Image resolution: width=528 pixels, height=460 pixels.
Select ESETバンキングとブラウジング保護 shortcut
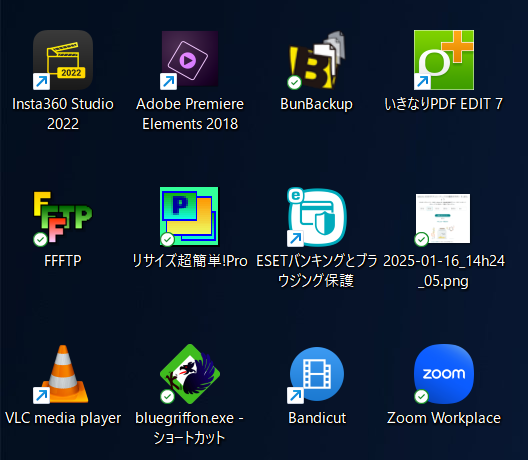317,217
